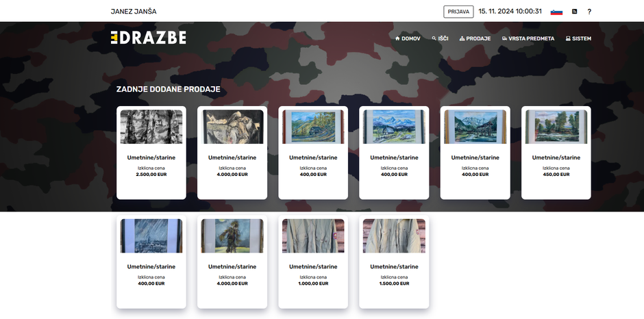The width and height of the screenshot is (644, 319).
Task: Open the black-and-white camouflage item thumbnail
Action: tap(151, 127)
